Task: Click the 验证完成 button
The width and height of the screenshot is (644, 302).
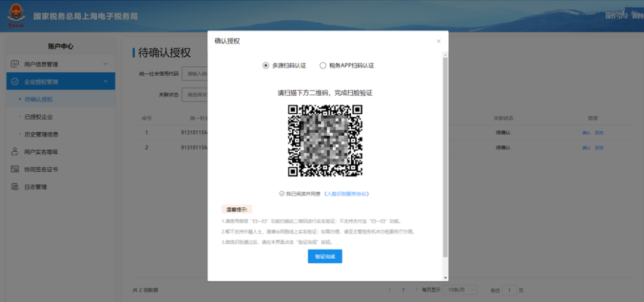Action: coord(325,256)
